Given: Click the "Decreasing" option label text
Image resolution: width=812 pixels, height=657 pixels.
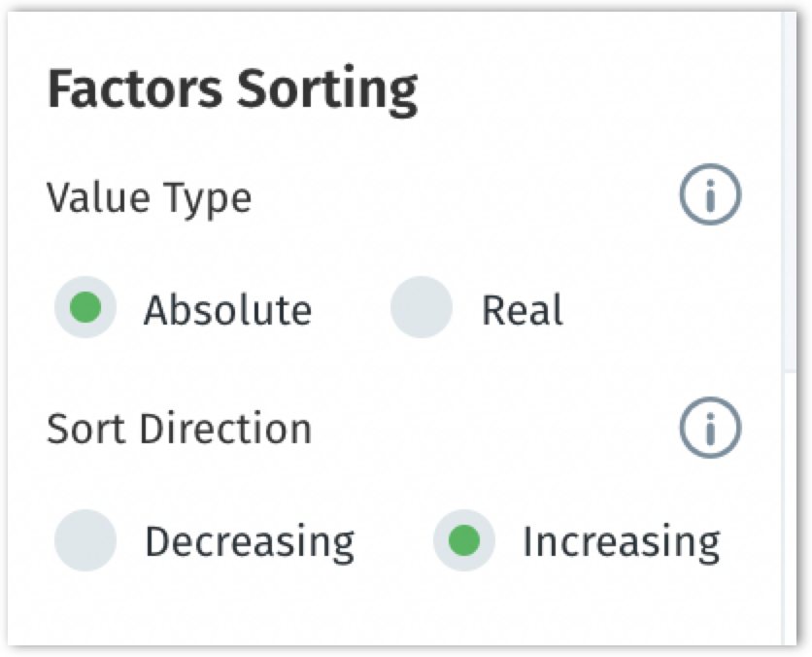Looking at the screenshot, I should 250,541.
